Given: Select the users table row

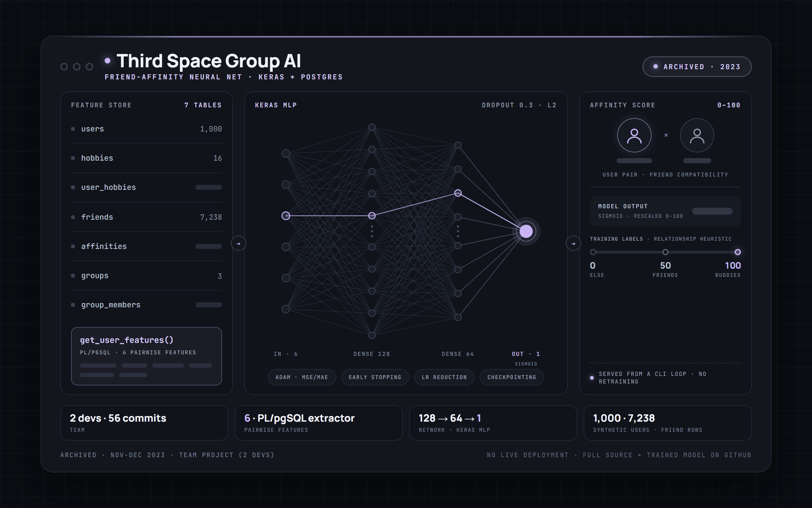Looking at the screenshot, I should click(146, 129).
